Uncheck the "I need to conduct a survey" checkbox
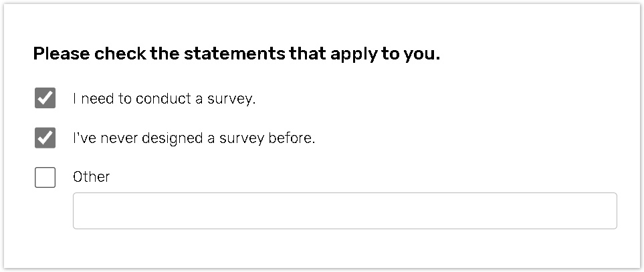This screenshot has width=644, height=272. tap(45, 99)
